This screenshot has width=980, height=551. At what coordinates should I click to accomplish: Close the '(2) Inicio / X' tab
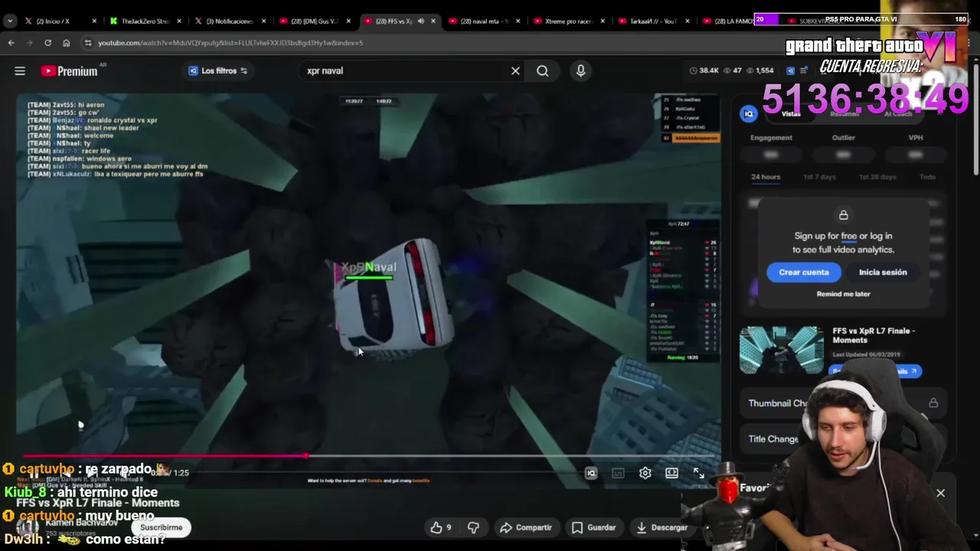94,21
